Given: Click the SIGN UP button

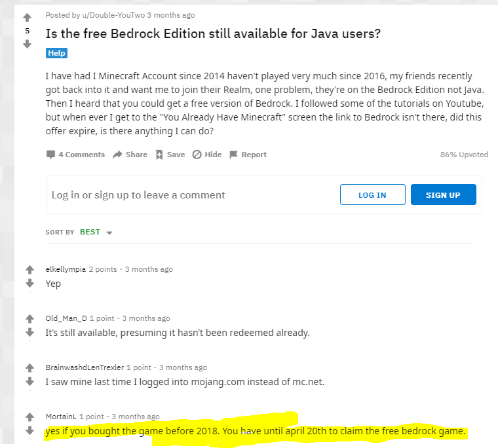Looking at the screenshot, I should (444, 195).
